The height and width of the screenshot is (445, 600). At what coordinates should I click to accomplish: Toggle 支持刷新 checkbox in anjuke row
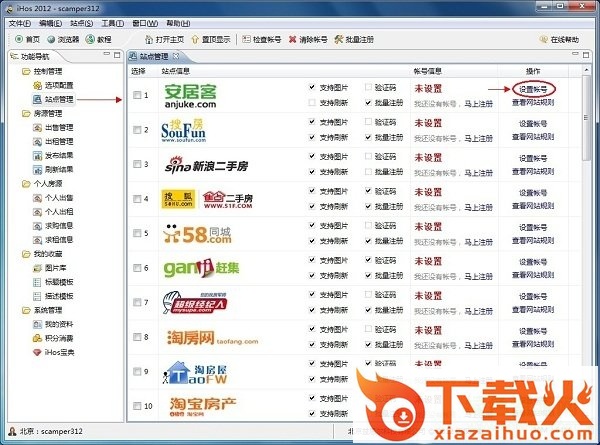(312, 103)
